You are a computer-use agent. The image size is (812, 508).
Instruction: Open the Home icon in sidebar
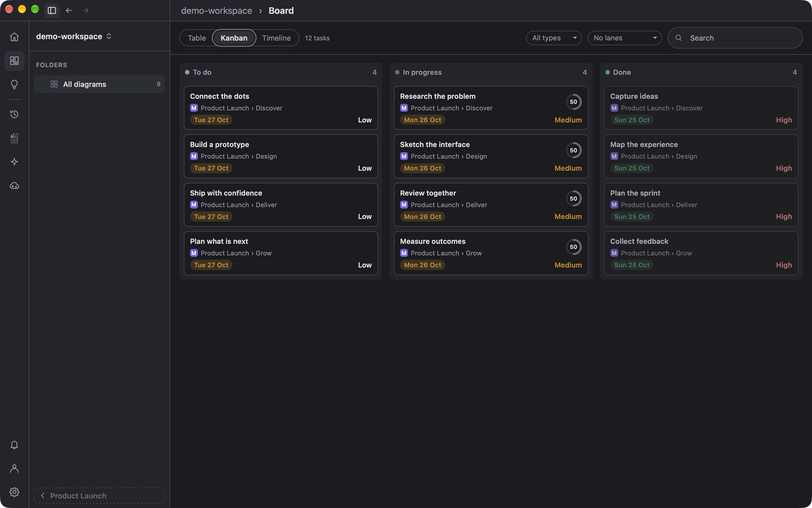[x=14, y=37]
